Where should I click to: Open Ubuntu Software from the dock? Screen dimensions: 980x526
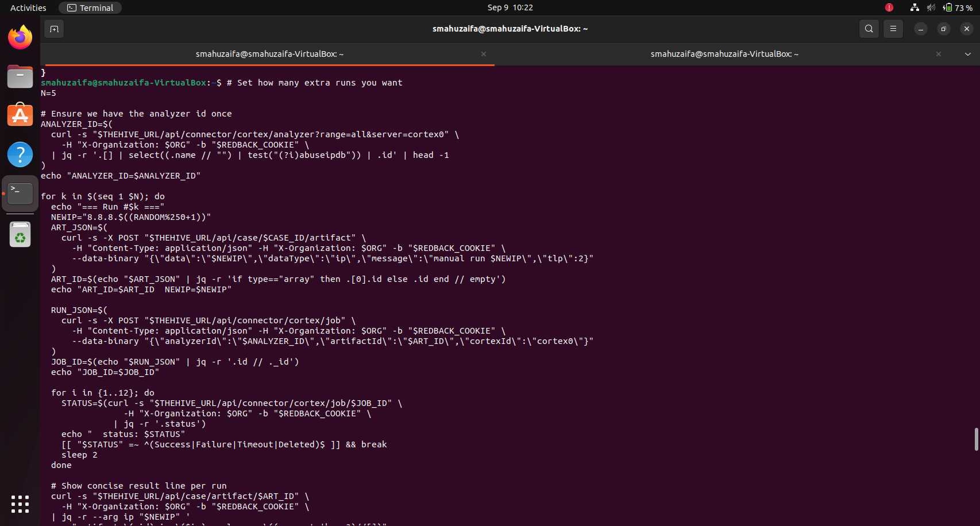[x=20, y=115]
